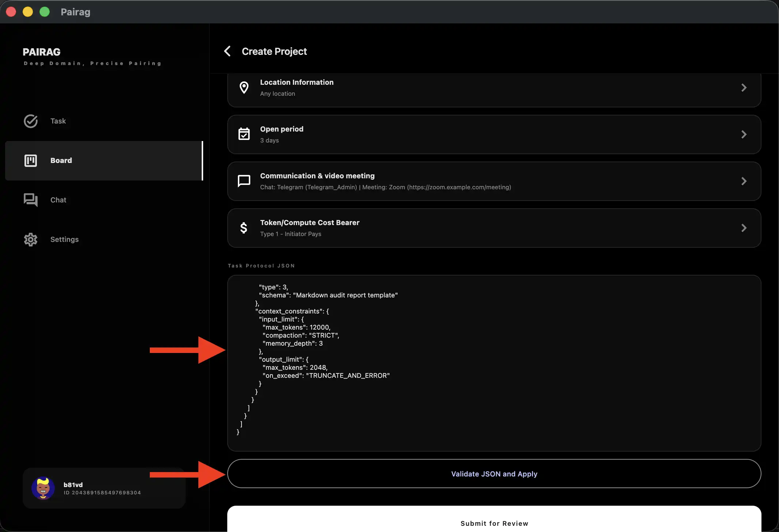Expand the Location Information chevron
Image resolution: width=779 pixels, height=532 pixels.
click(x=744, y=88)
